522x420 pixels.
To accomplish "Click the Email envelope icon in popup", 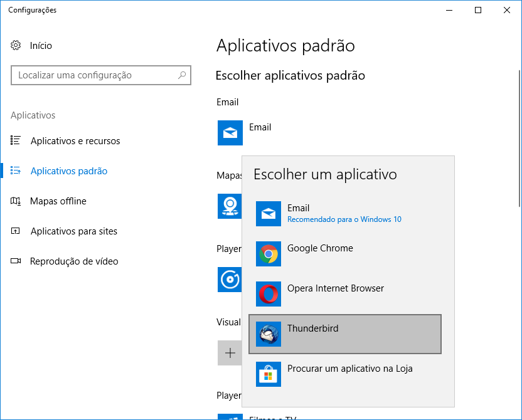I will pos(269,214).
